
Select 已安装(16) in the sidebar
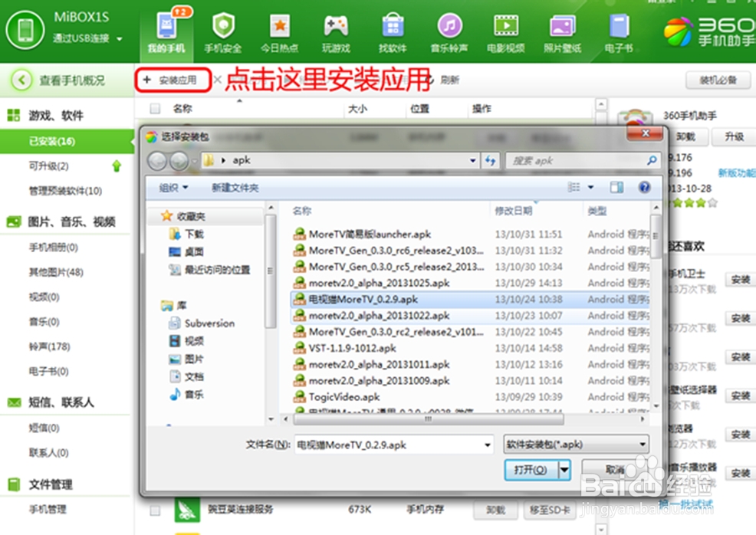pyautogui.click(x=67, y=141)
